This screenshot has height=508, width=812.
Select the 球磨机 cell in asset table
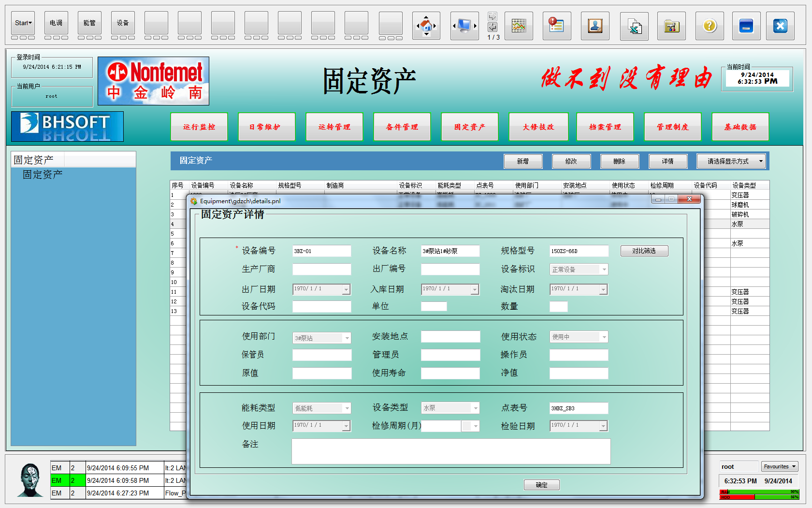[750, 205]
